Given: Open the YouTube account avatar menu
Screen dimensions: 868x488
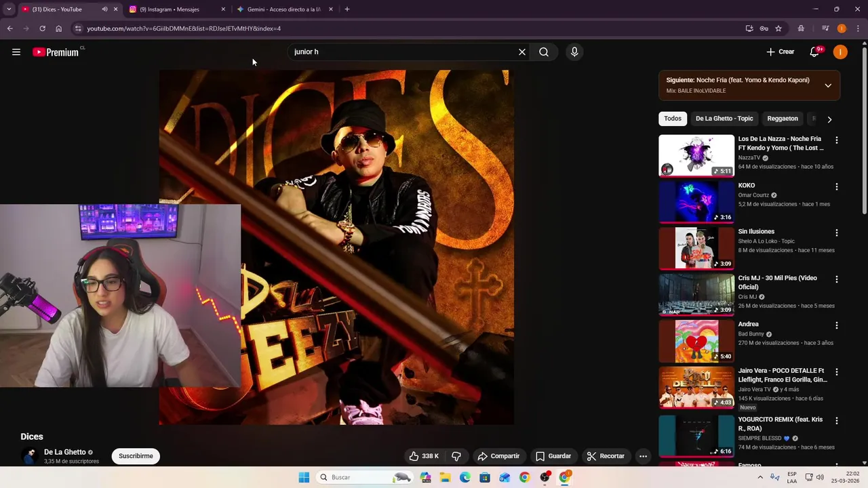Looking at the screenshot, I should coord(840,52).
